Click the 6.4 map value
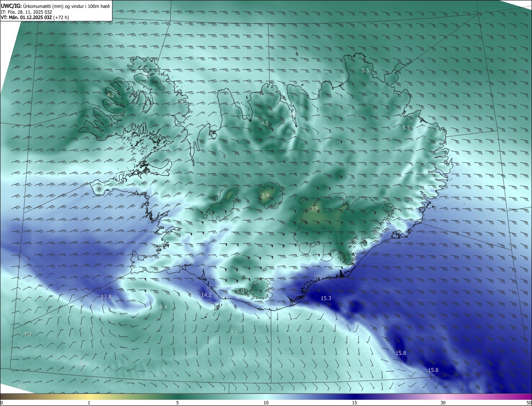The image size is (532, 406). click(x=163, y=307)
